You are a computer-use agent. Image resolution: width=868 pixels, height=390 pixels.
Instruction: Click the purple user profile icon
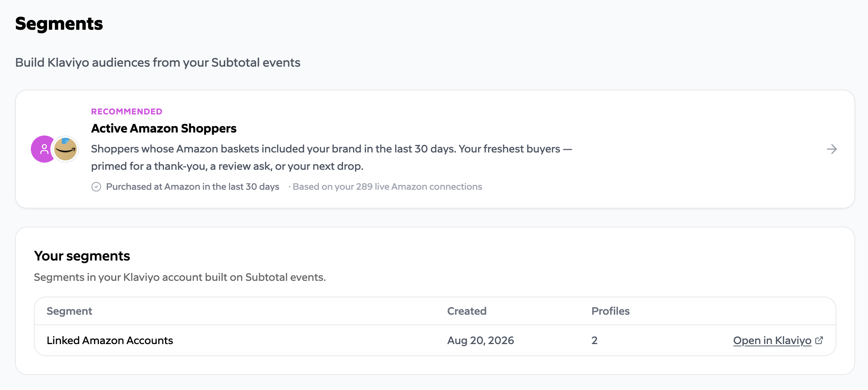coord(44,149)
